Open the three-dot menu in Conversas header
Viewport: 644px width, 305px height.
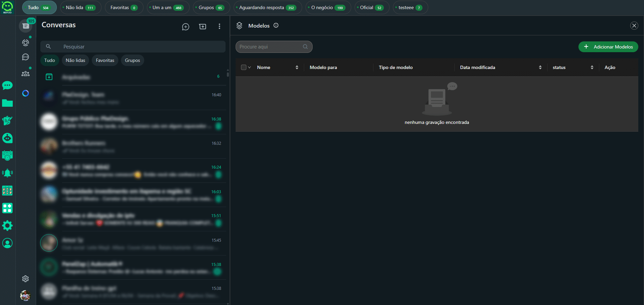point(219,26)
